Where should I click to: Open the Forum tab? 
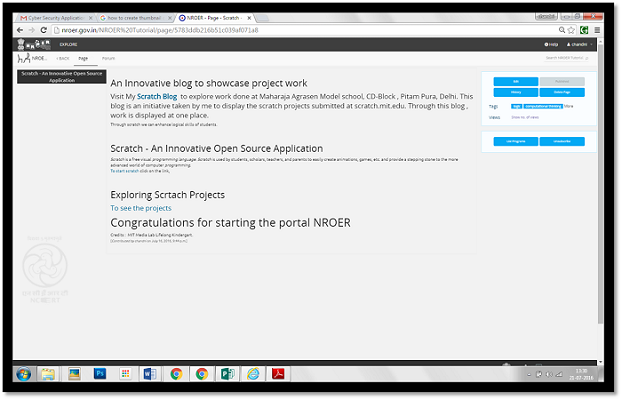[108, 58]
